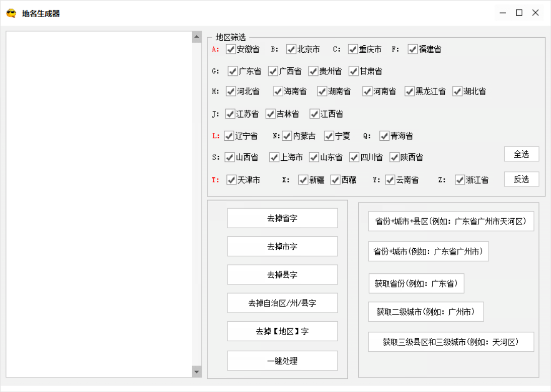Deselect the 青海省 checkbox

coord(384,136)
